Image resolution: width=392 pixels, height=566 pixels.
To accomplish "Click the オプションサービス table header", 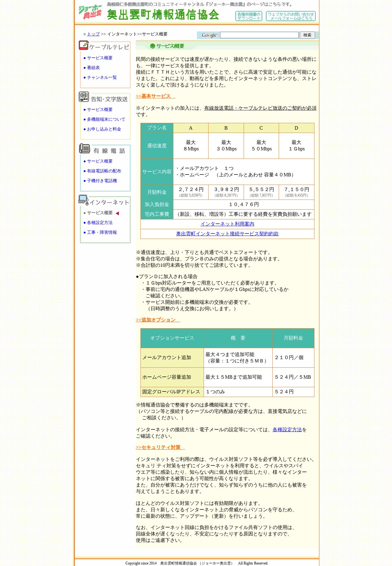I will 172,338.
